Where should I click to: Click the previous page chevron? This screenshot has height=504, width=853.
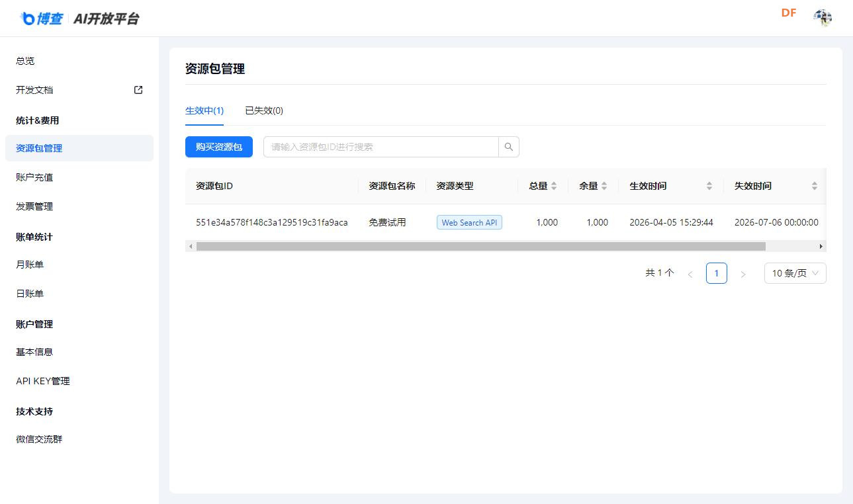(x=690, y=273)
